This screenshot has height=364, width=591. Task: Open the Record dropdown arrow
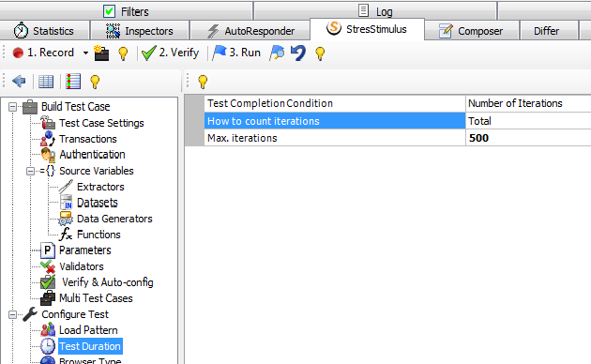click(85, 53)
